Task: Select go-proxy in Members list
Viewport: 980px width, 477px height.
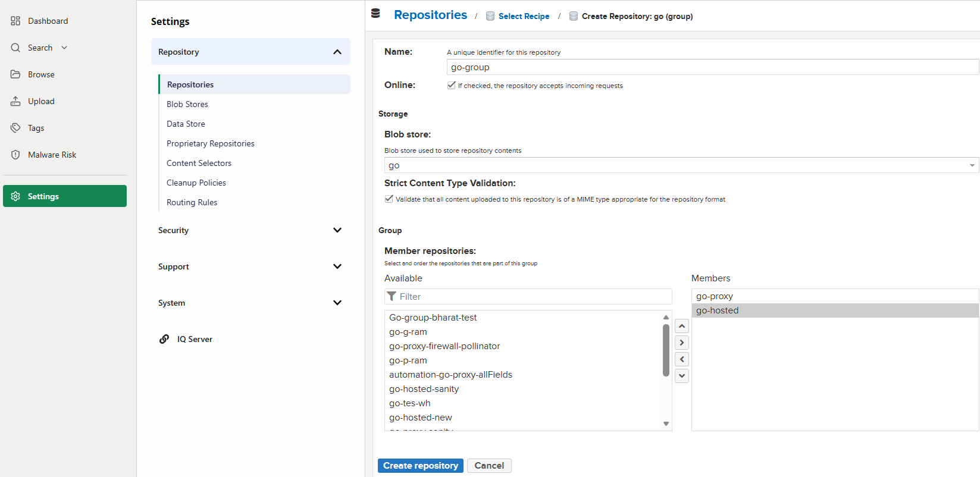Action: pos(835,296)
